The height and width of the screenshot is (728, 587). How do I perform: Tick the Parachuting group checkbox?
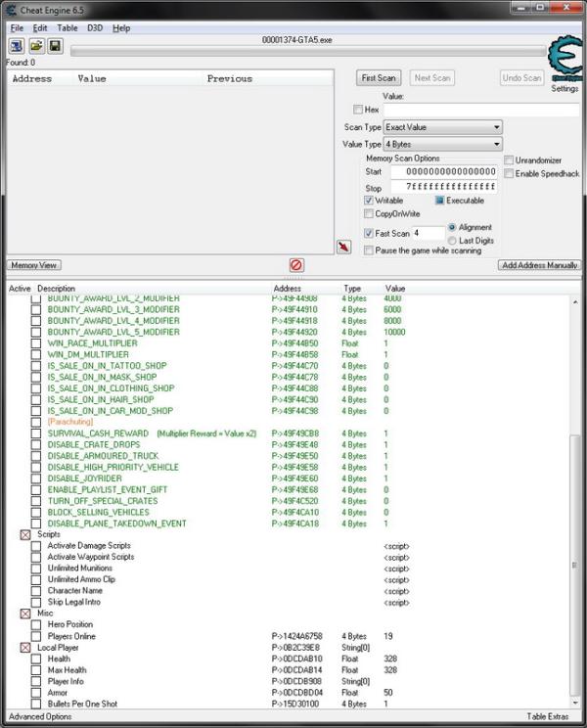[x=36, y=422]
